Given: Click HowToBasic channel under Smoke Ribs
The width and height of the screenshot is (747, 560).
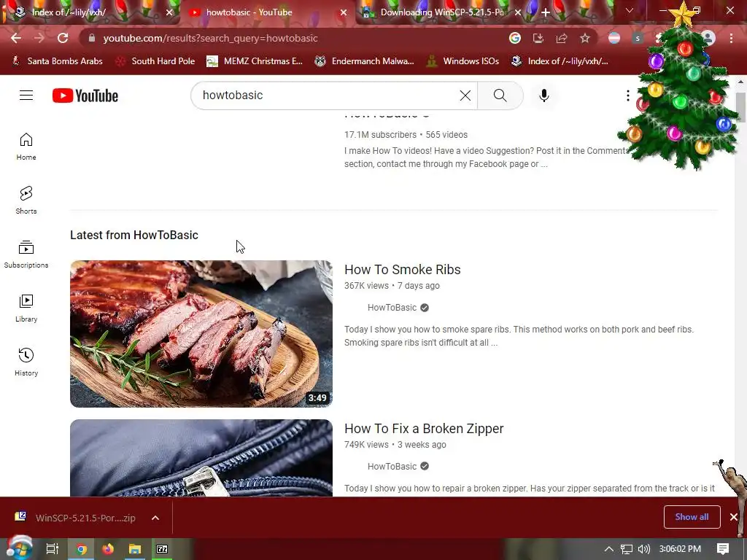Looking at the screenshot, I should [x=392, y=308].
